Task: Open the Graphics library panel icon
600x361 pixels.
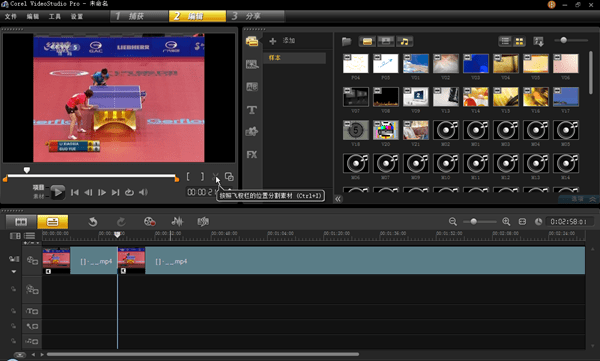Action: [252, 132]
